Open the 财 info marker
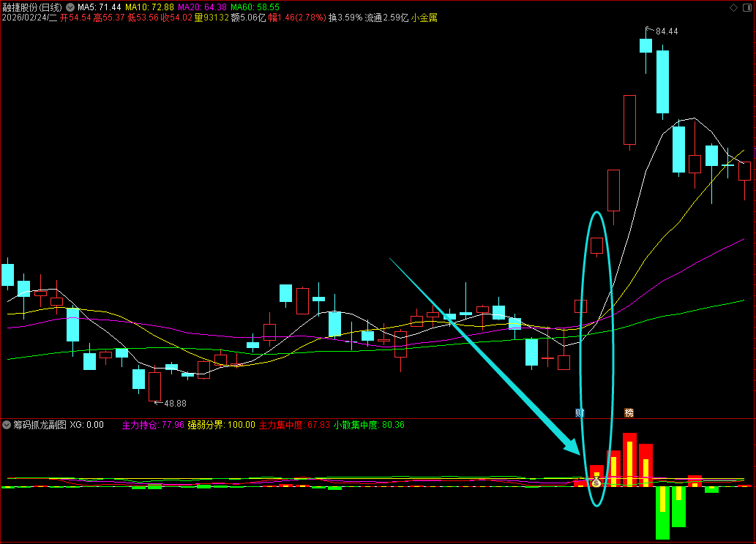The height and width of the screenshot is (544, 756). [x=580, y=413]
